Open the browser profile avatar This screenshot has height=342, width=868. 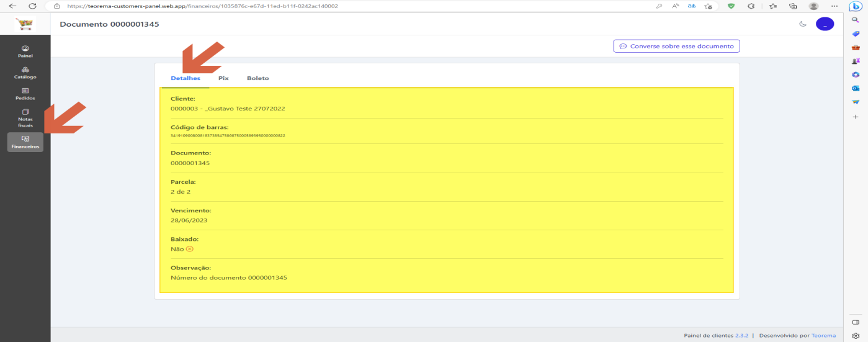tap(813, 6)
